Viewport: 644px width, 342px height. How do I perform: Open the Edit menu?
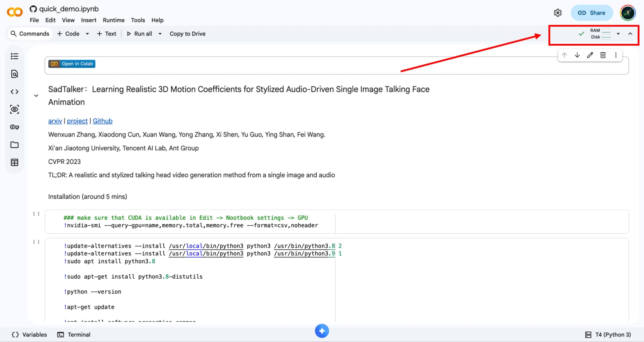pyautogui.click(x=50, y=20)
